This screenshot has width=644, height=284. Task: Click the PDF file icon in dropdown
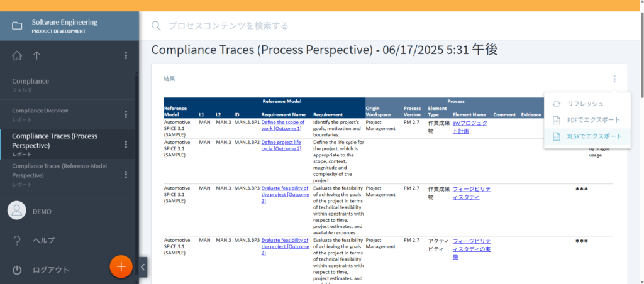(557, 120)
